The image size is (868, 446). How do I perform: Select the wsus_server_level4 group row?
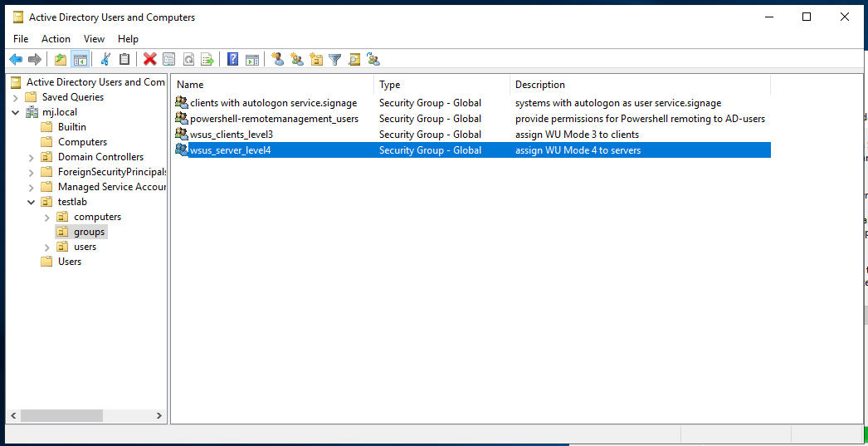point(473,149)
